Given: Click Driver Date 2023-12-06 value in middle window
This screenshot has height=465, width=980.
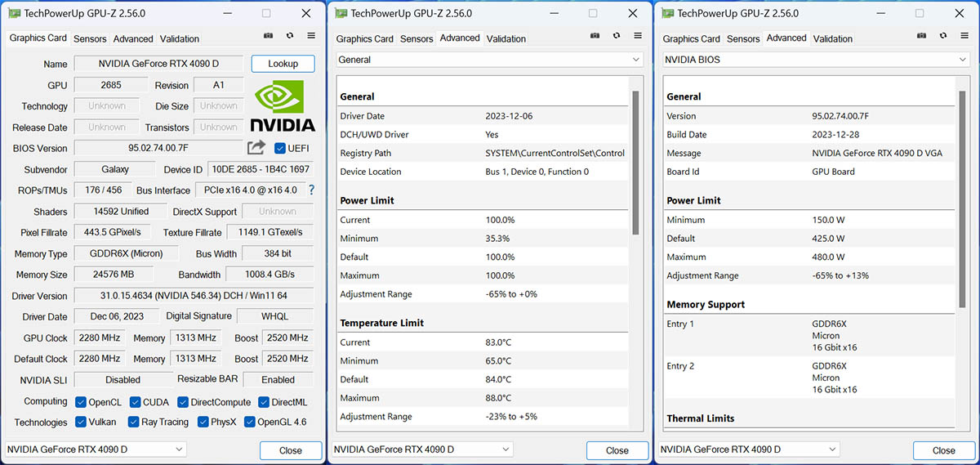Looking at the screenshot, I should point(509,116).
